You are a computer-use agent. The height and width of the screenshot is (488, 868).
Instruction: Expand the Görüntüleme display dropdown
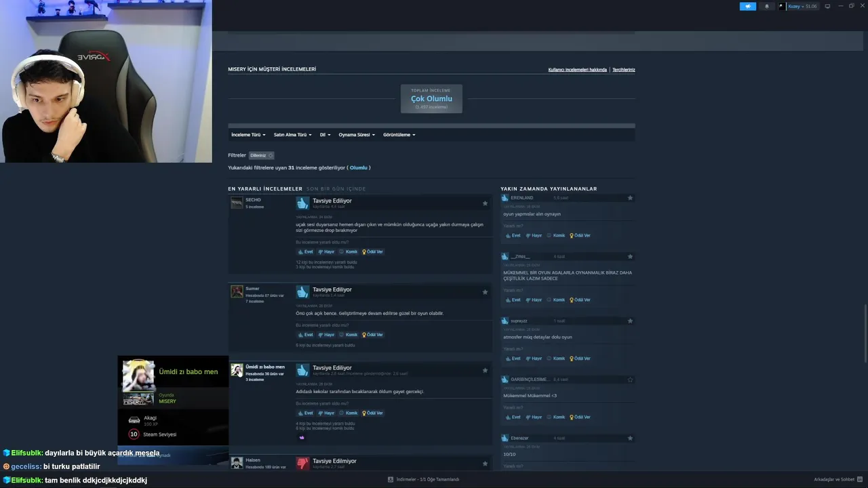(x=399, y=135)
